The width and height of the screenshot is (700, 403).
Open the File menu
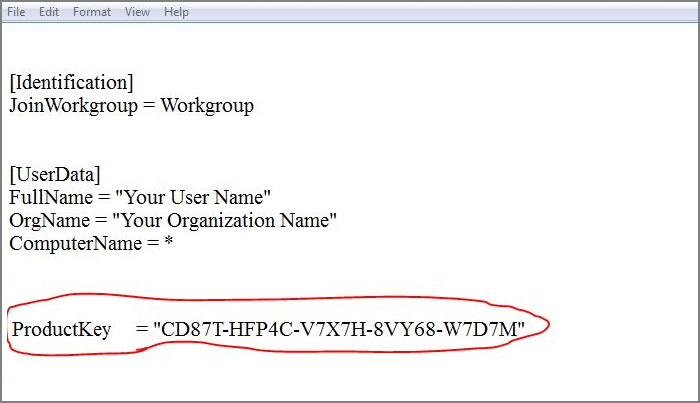click(16, 12)
